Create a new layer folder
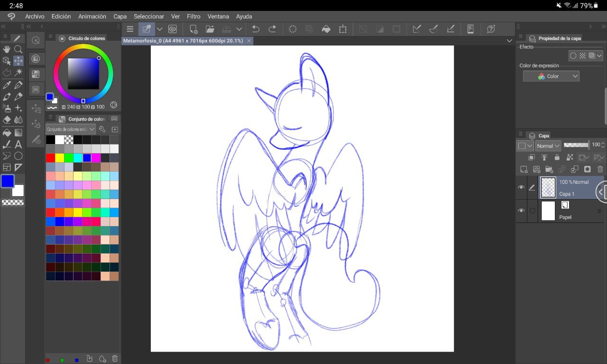The height and width of the screenshot is (364, 607). pyautogui.click(x=549, y=169)
